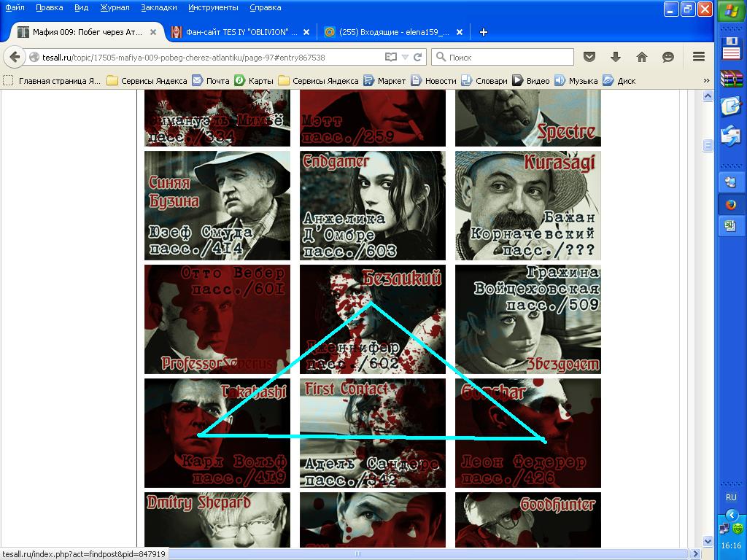This screenshot has height=560, width=747.
Task: Switch to the Мафия 009 tab
Action: 86,32
